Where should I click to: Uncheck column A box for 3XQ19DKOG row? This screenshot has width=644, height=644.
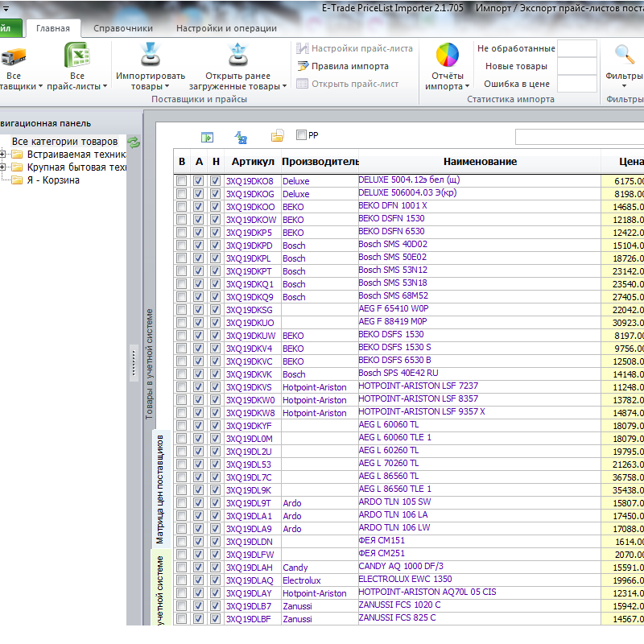(x=198, y=193)
